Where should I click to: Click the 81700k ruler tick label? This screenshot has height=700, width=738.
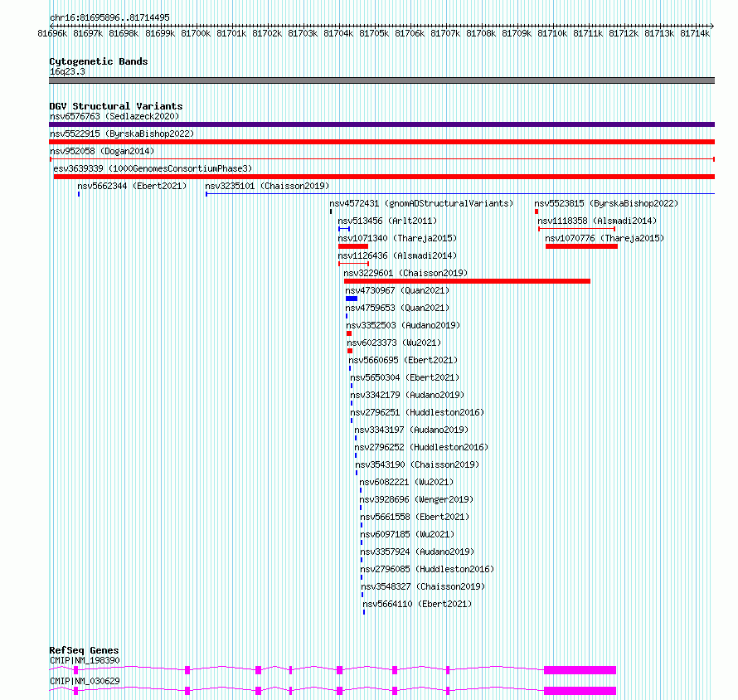coord(196,33)
